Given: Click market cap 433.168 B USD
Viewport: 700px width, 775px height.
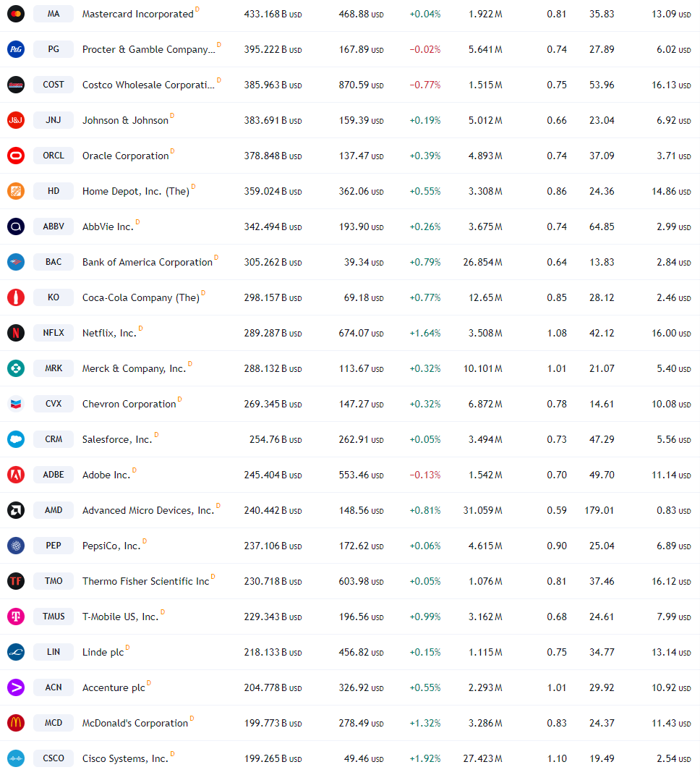Looking at the screenshot, I should [273, 14].
